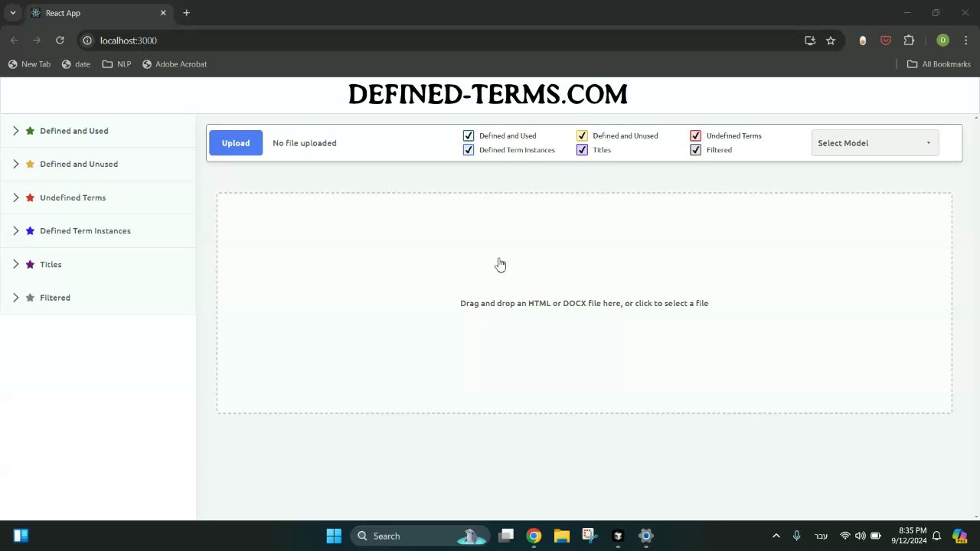
Task: Open the Chrome profile avatar
Action: pyautogui.click(x=942, y=41)
